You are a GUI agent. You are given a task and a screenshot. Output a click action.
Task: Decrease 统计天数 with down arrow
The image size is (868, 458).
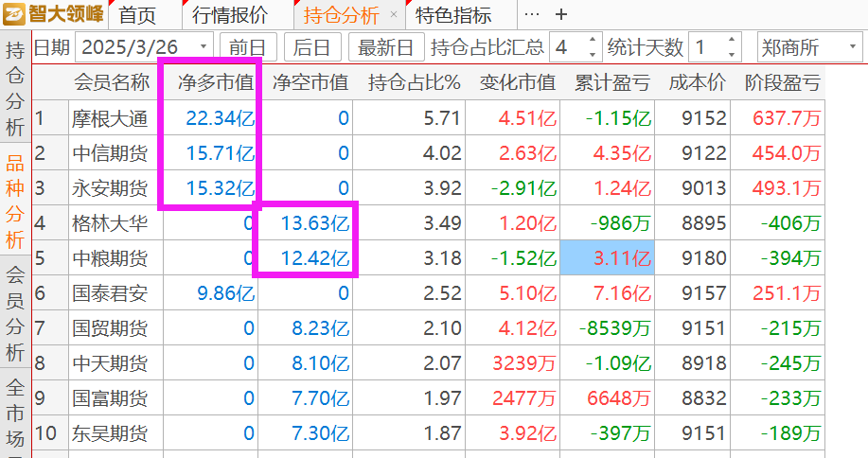coord(732,55)
